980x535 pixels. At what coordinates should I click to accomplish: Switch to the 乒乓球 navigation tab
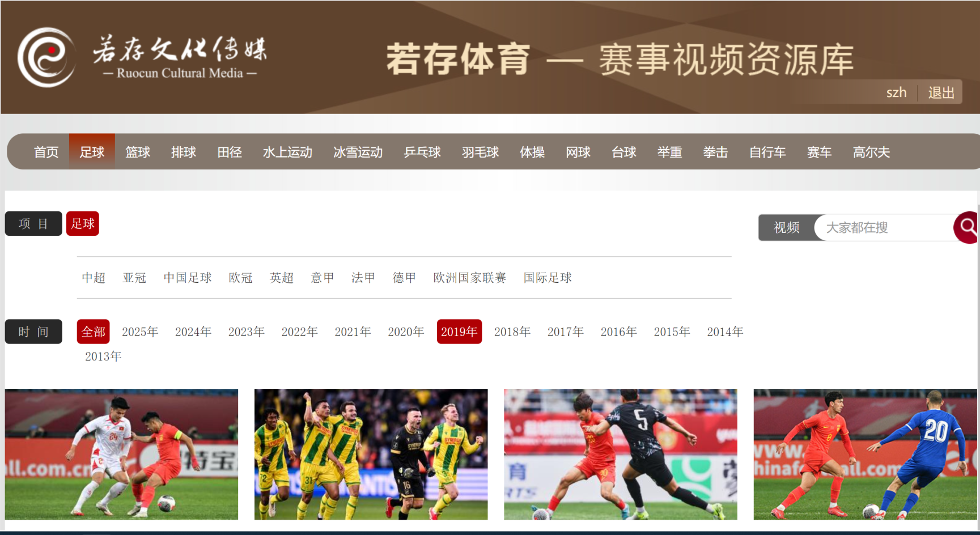tap(422, 152)
